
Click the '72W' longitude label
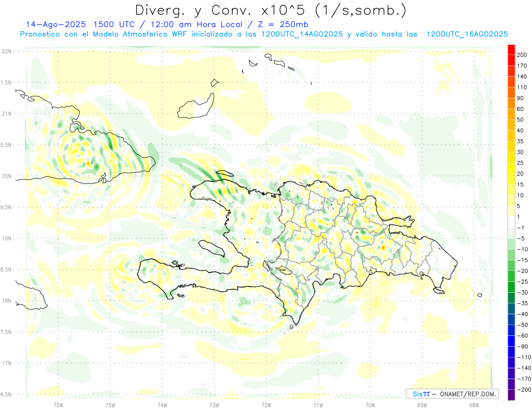coord(266,405)
